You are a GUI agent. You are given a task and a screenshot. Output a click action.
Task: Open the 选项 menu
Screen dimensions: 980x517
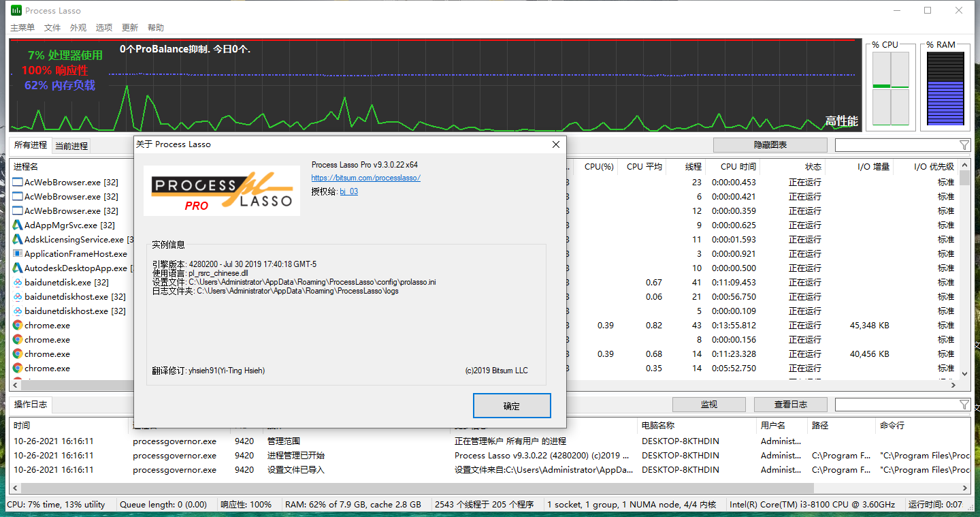coord(104,28)
